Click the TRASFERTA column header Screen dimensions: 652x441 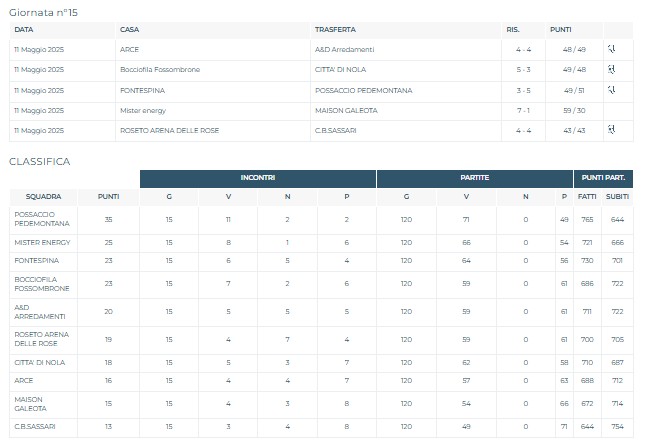point(335,30)
